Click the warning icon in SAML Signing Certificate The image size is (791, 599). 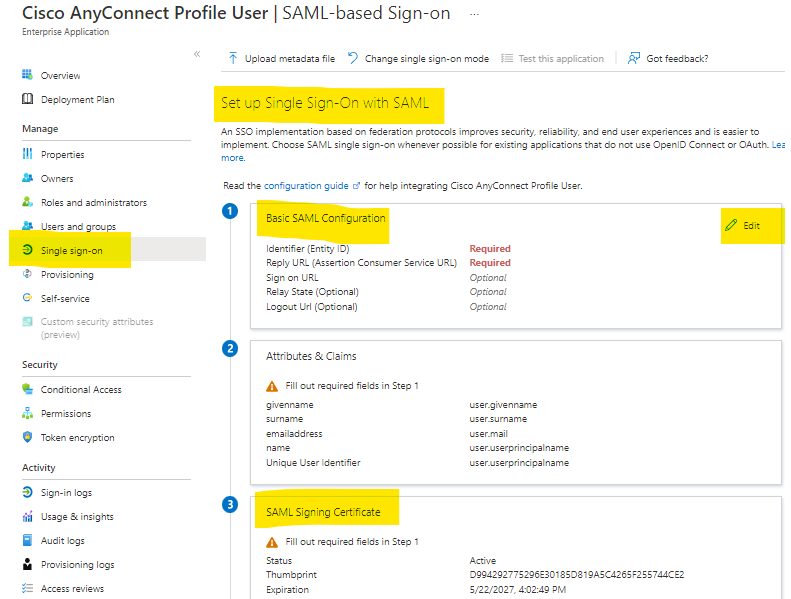coord(272,542)
